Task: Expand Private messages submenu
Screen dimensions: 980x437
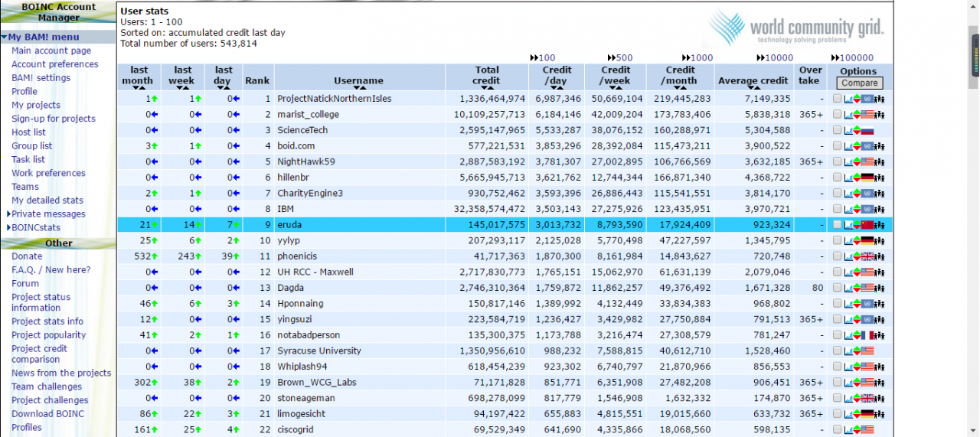Action: pos(8,214)
